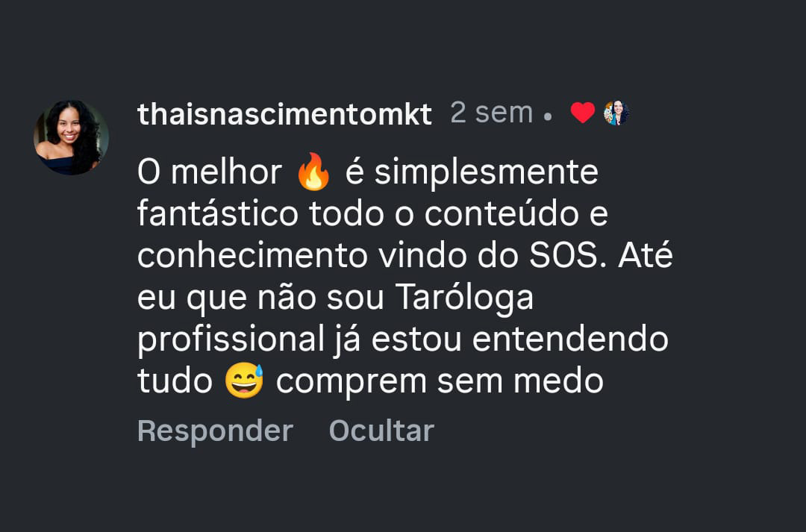Screen dimensions: 806x532
Task: Click the words "O melhor" at comment start
Action: click(x=209, y=172)
